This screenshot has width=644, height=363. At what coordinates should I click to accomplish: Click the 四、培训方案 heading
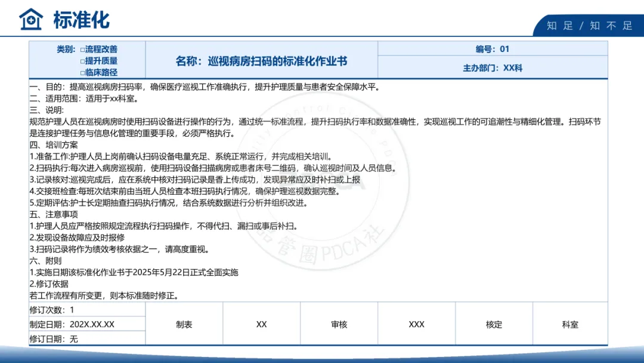(x=54, y=144)
